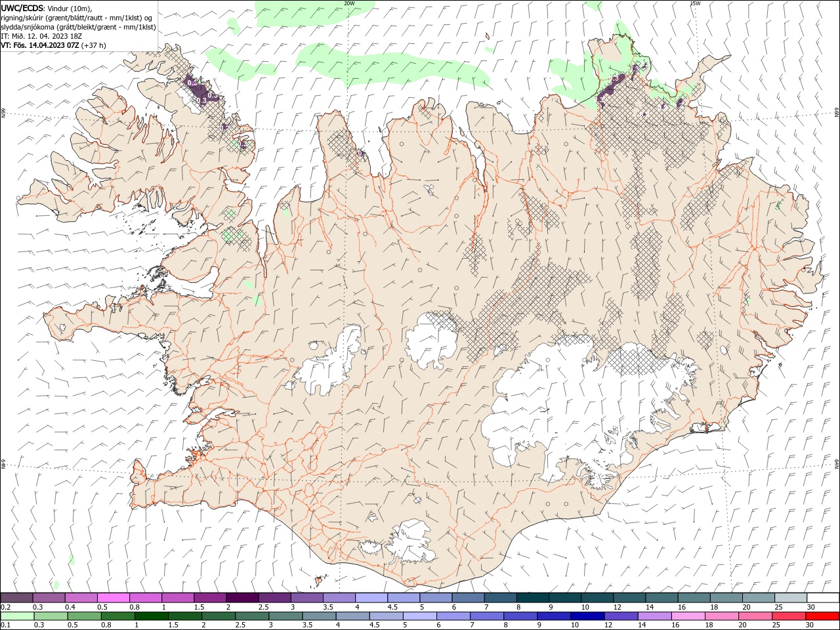
Task: Click the 'slydda/snjókoma' legend description line
Action: tap(79, 27)
